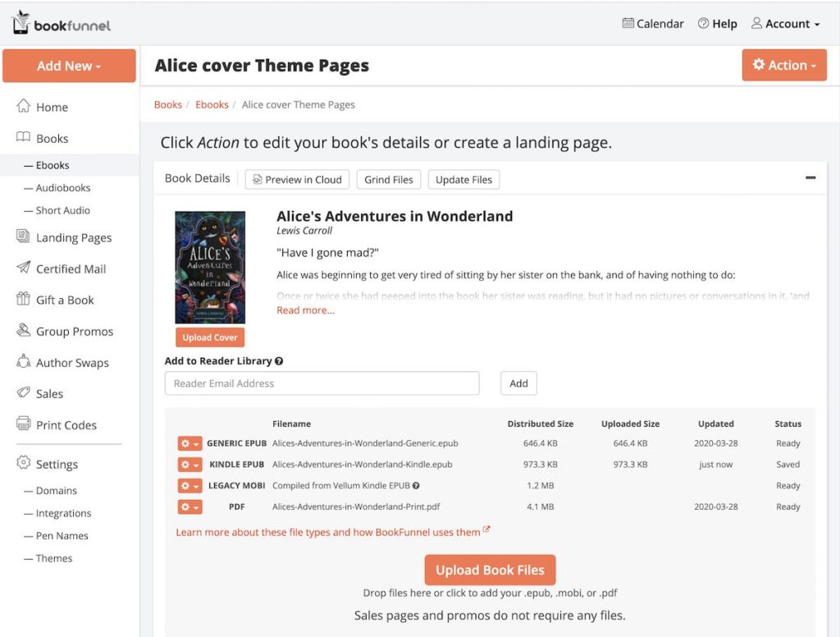This screenshot has height=637, width=840.
Task: Open the Action dropdown button
Action: coord(783,65)
